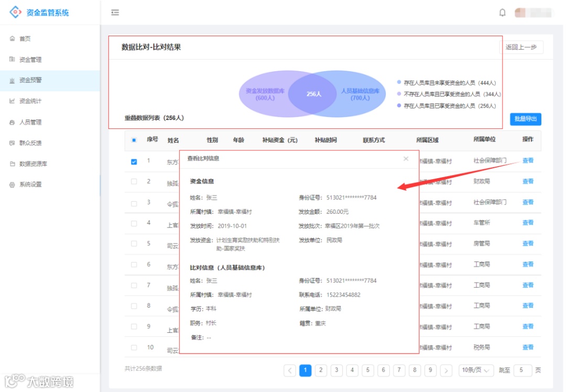Open 系统设置 menu item
Viewport: 566px width, 392px height.
(x=50, y=184)
